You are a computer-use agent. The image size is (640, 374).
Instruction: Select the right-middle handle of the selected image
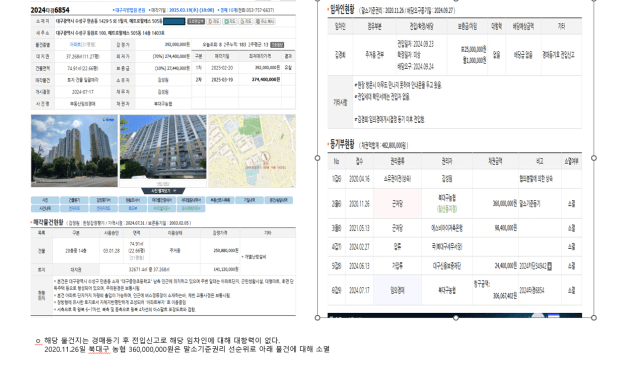[594, 158]
